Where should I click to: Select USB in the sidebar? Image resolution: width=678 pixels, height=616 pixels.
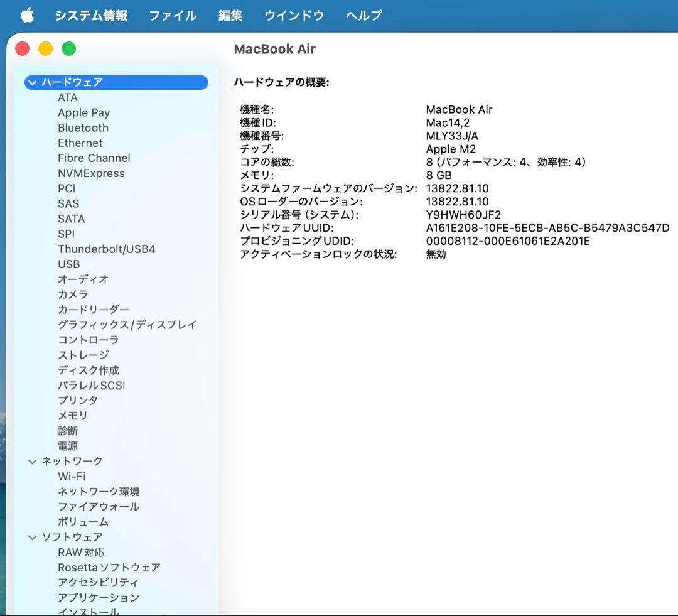[x=69, y=264]
